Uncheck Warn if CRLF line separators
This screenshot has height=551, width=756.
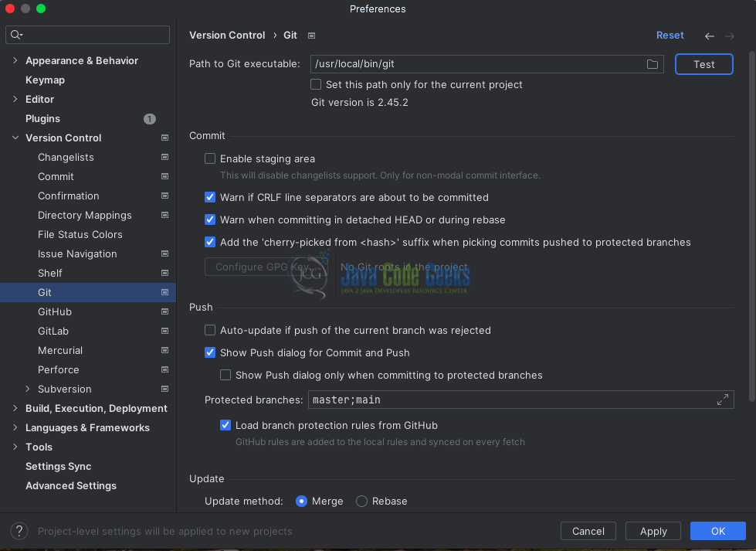[x=210, y=197]
